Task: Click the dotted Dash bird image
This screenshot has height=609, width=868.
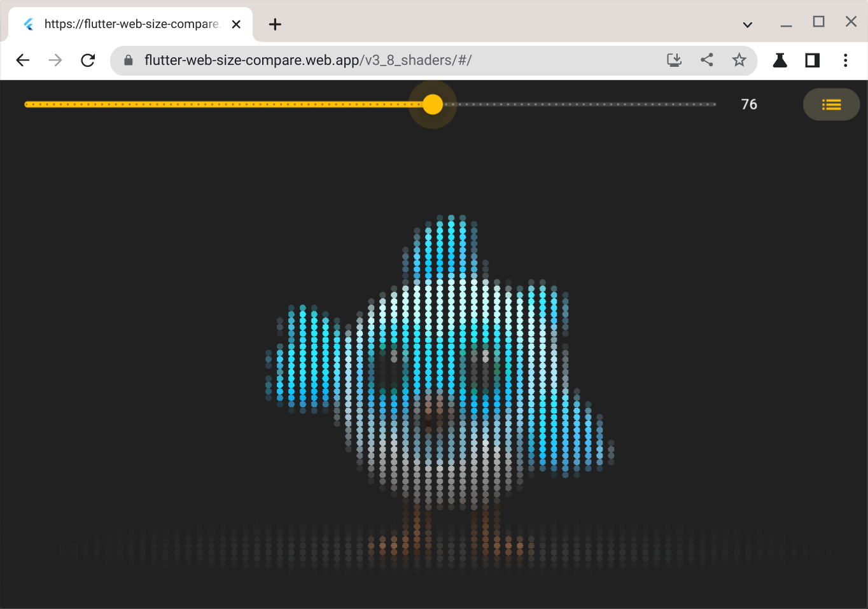Action: coord(440,386)
